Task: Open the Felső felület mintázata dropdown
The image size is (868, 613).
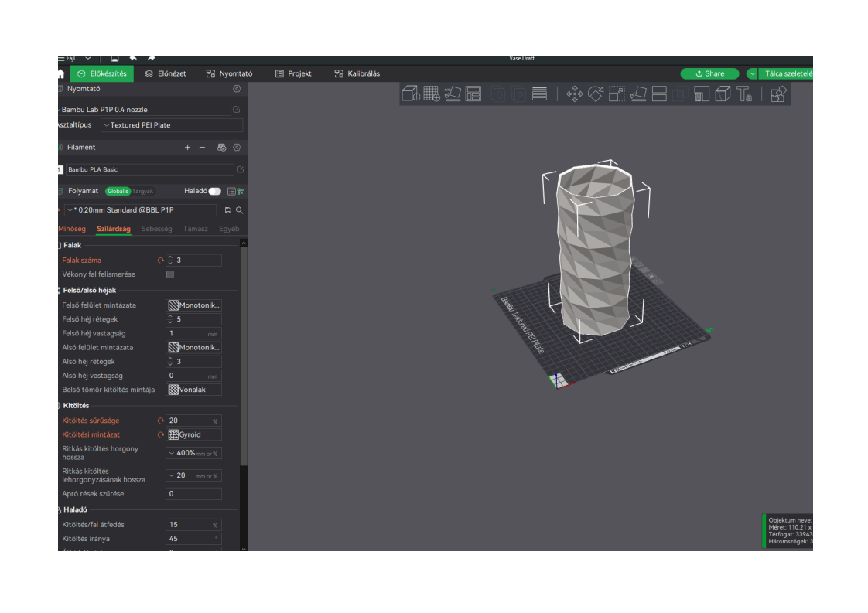Action: click(193, 305)
